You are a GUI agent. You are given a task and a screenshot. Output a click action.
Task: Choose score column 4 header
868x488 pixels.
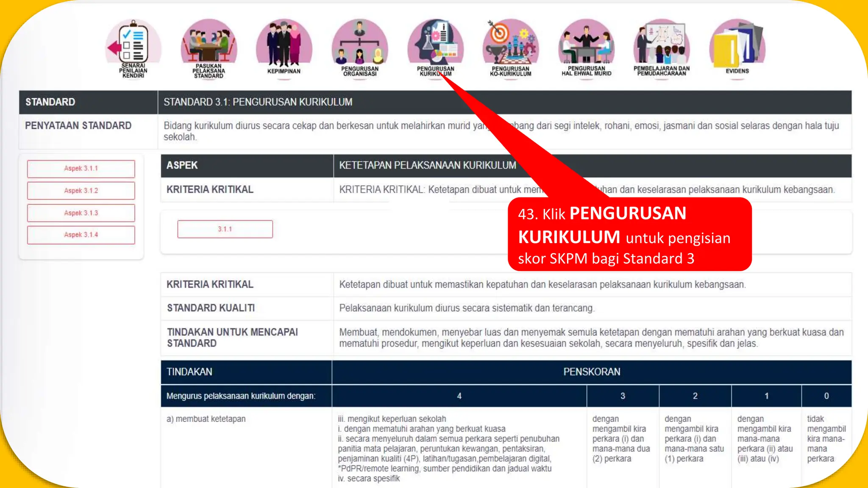[459, 396]
